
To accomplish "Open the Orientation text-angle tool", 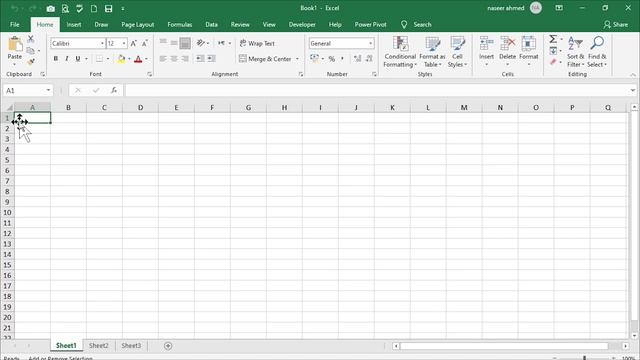I will pyautogui.click(x=200, y=43).
